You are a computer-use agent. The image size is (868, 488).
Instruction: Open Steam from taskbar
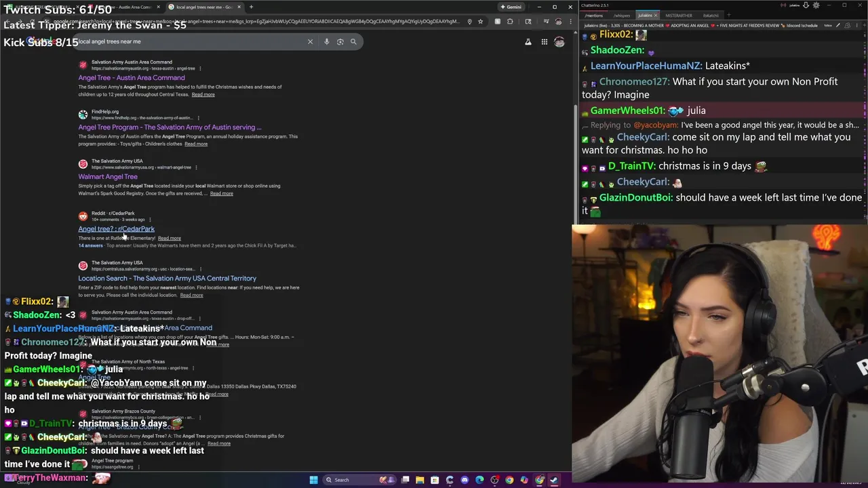pos(554,480)
